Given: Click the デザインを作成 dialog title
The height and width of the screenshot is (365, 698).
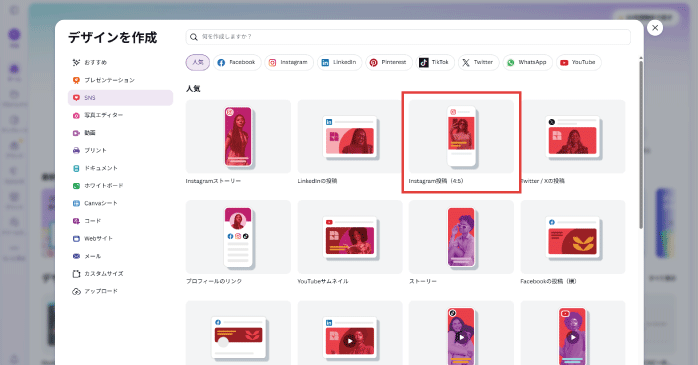Looking at the screenshot, I should (x=113, y=37).
